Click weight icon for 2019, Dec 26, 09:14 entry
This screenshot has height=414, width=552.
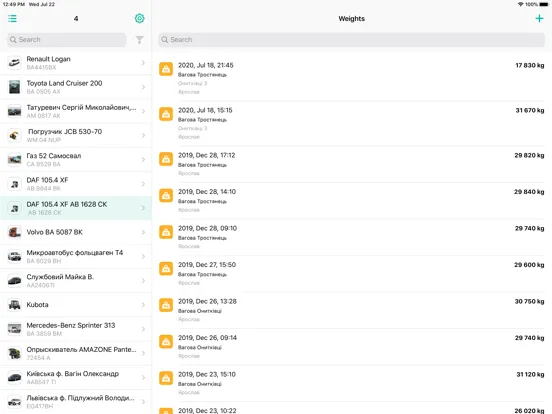(x=166, y=341)
